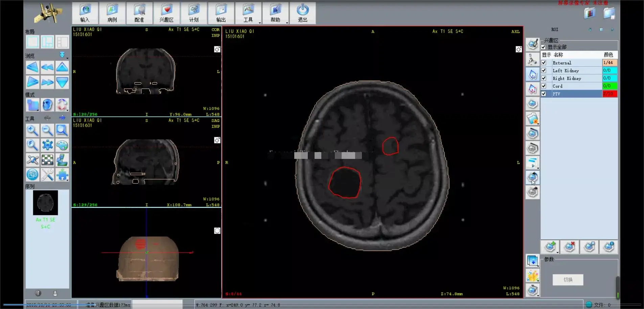This screenshot has width=644, height=309.
Task: Select the zoom-in magnifier tool
Action: pyautogui.click(x=32, y=130)
